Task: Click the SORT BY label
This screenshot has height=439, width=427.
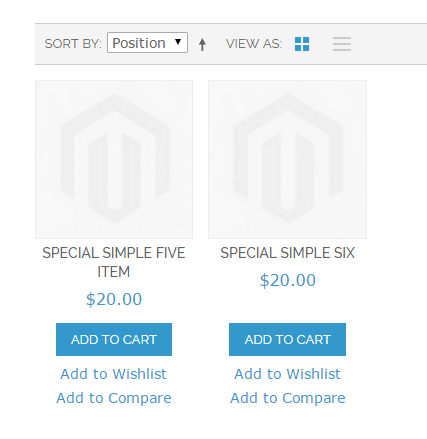Action: (73, 44)
